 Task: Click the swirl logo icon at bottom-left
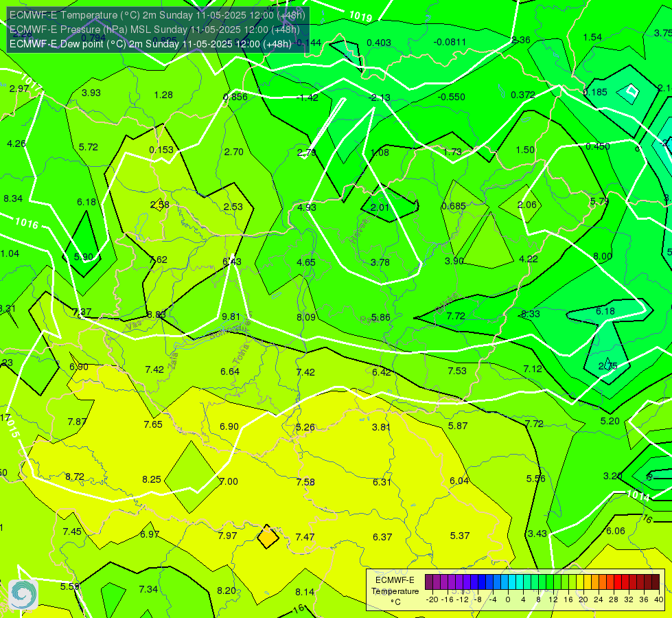(23, 595)
